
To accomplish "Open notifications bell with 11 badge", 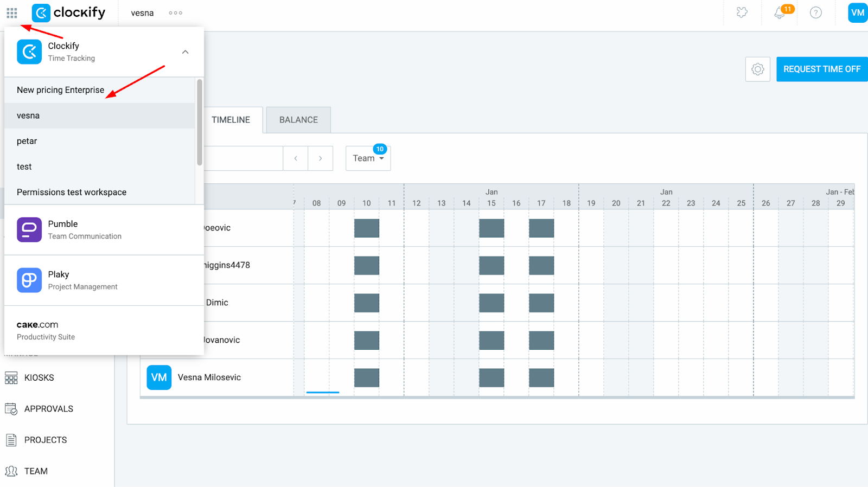I will pyautogui.click(x=780, y=12).
